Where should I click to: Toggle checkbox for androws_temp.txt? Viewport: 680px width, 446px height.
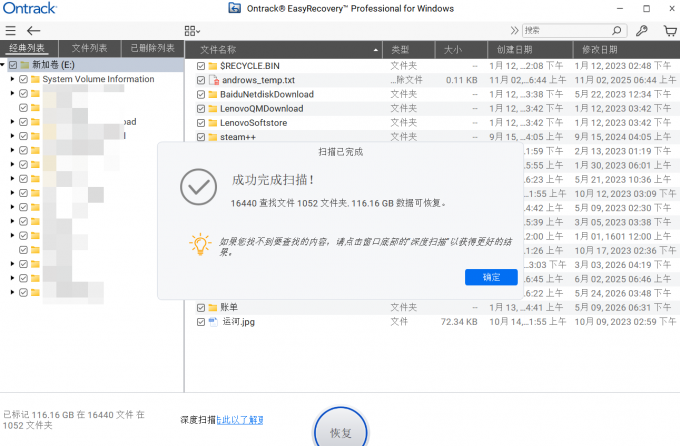coord(201,80)
